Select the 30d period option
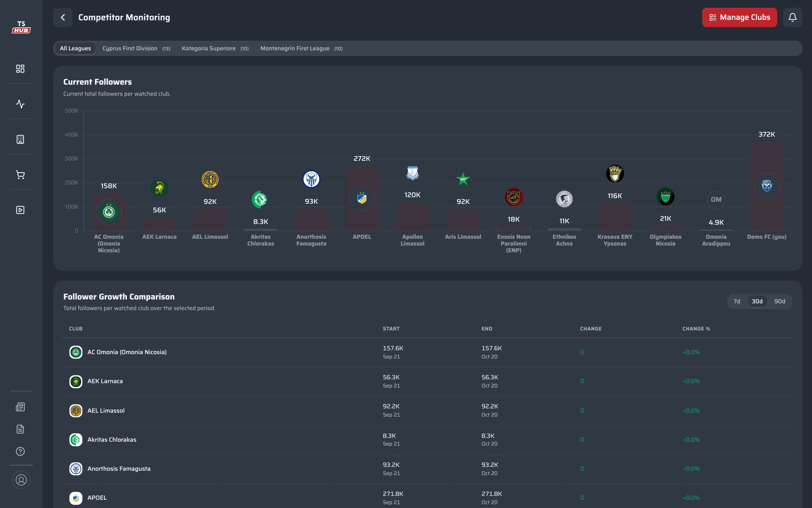This screenshot has height=508, width=812. (x=757, y=301)
